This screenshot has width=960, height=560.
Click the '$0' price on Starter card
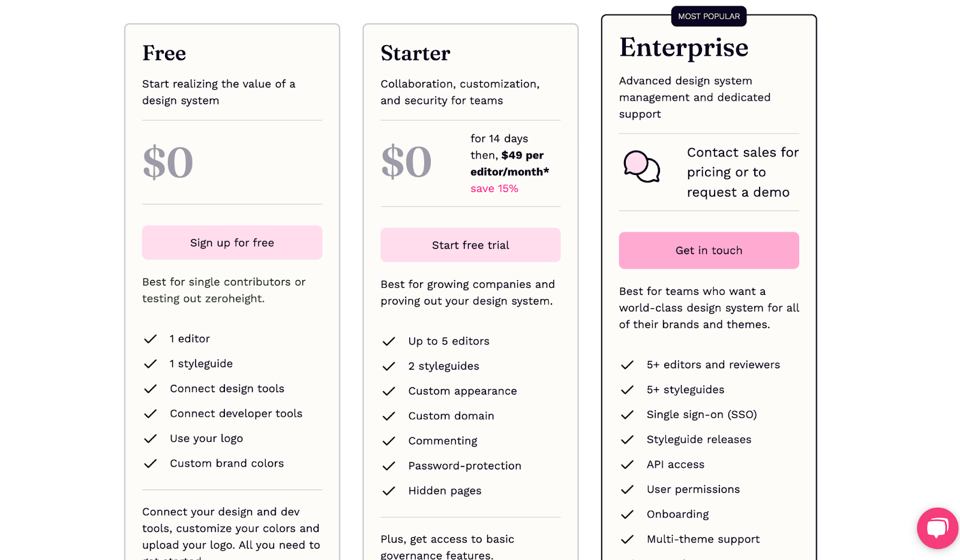coord(406,161)
